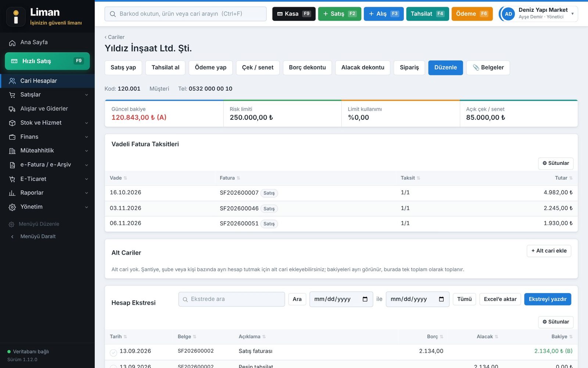The image size is (588, 368).
Task: Click the E-Ticaret basket icon
Action: pos(12,179)
